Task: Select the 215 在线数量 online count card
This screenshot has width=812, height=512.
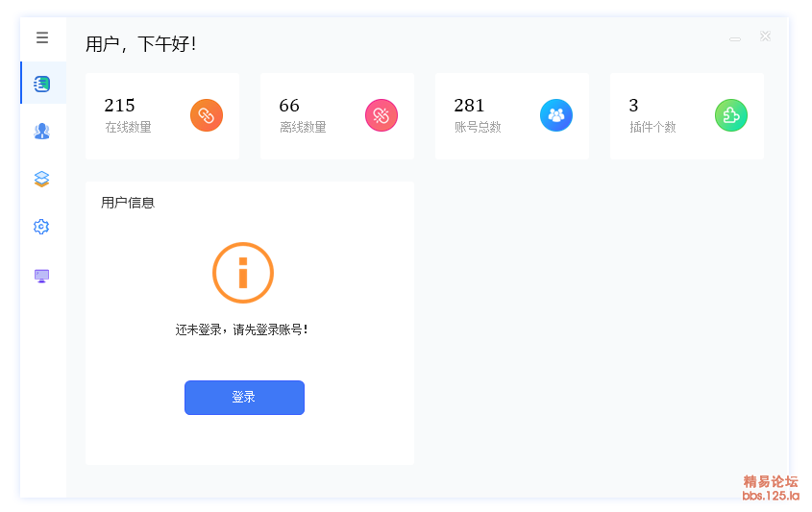Action: 162,116
